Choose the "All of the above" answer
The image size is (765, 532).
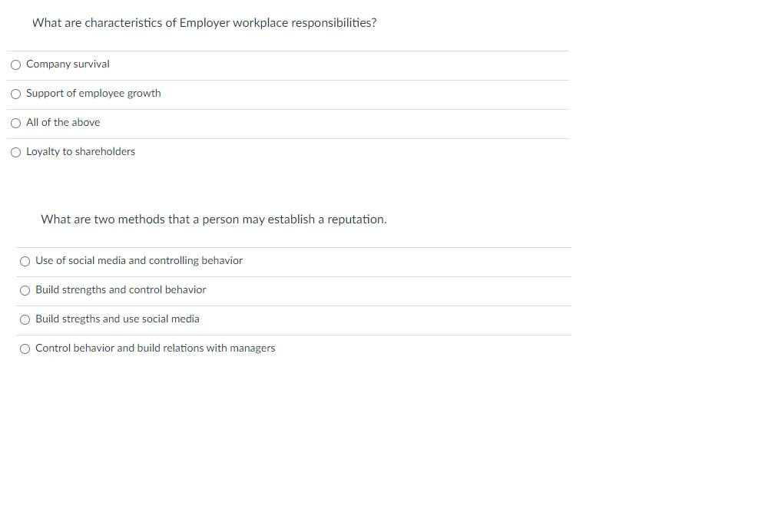[15, 123]
